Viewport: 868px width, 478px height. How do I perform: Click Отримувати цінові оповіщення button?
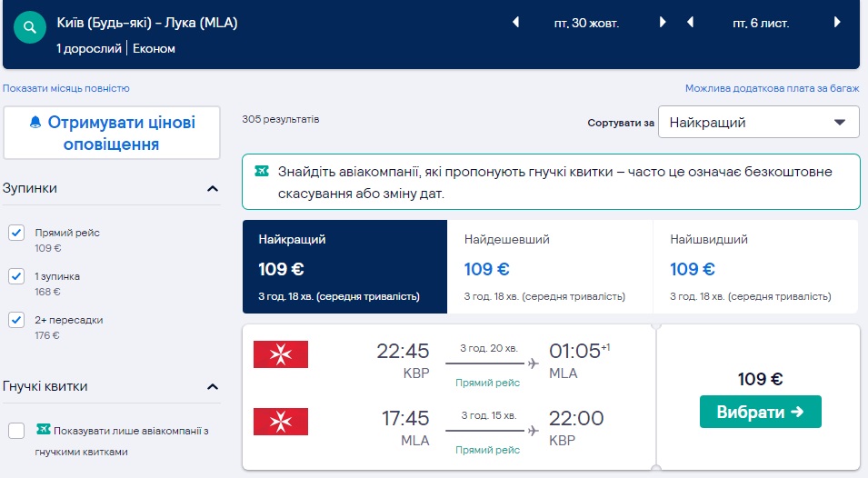click(x=113, y=133)
